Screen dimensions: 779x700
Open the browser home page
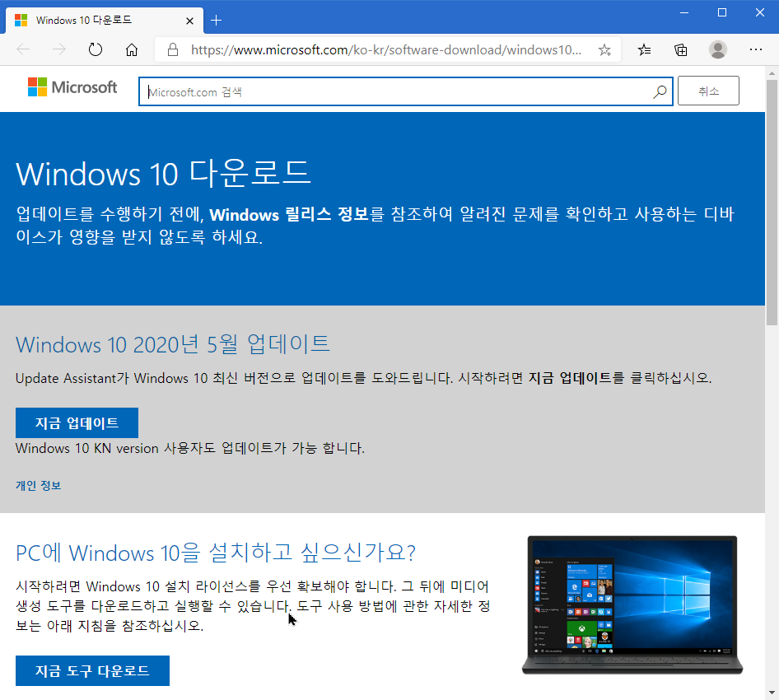point(132,49)
